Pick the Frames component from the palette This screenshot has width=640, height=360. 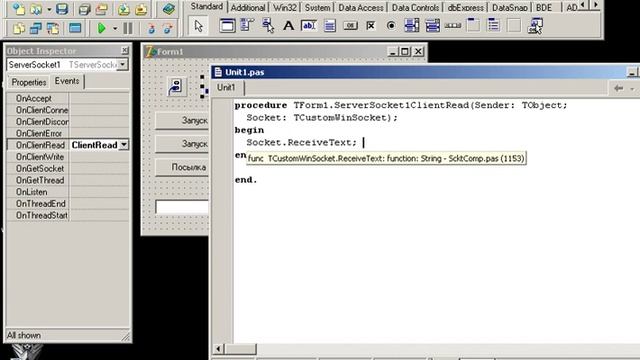point(227,26)
